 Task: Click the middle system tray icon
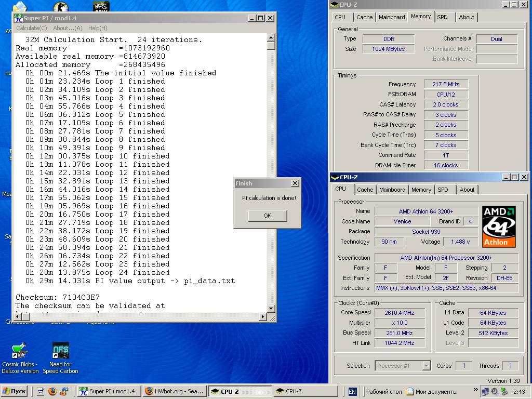click(495, 392)
